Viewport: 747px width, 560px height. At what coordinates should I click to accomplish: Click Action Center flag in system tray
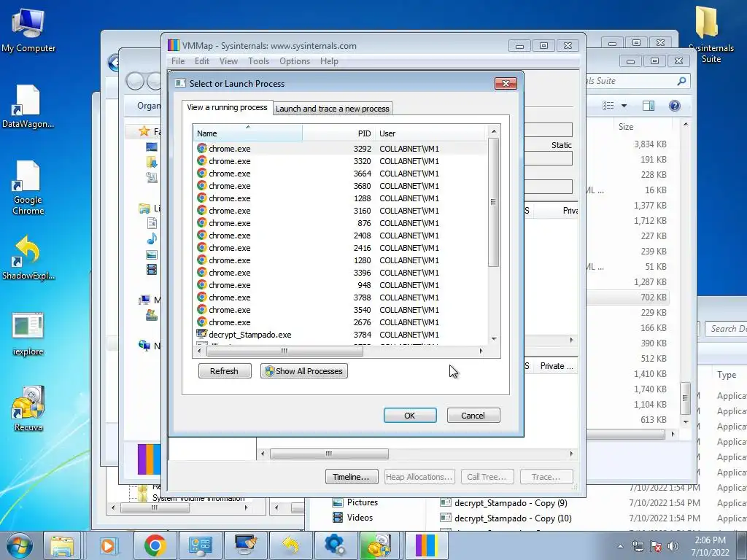(x=656, y=546)
